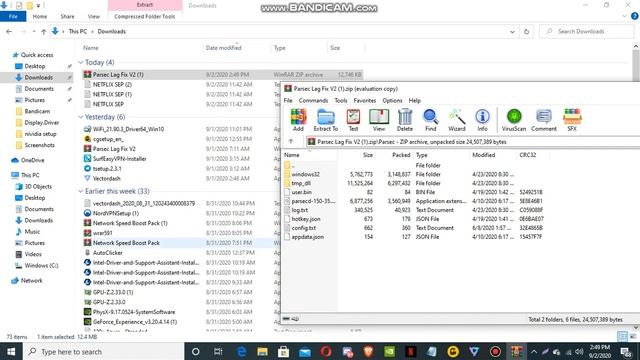This screenshot has height=360, width=640.
Task: Go up one level in WinRAR archive
Action: click(291, 142)
